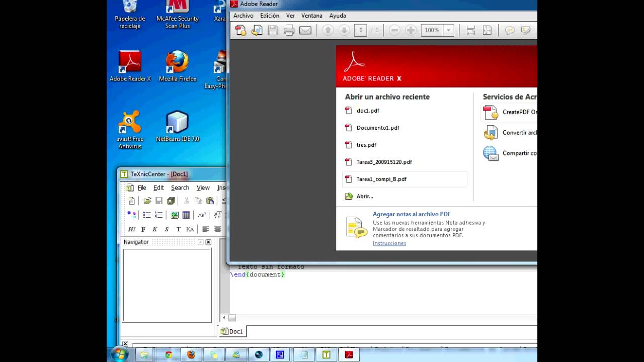The width and height of the screenshot is (644, 362).
Task: Select the Doc1 tab in TeXnicCenter
Action: coord(232,331)
